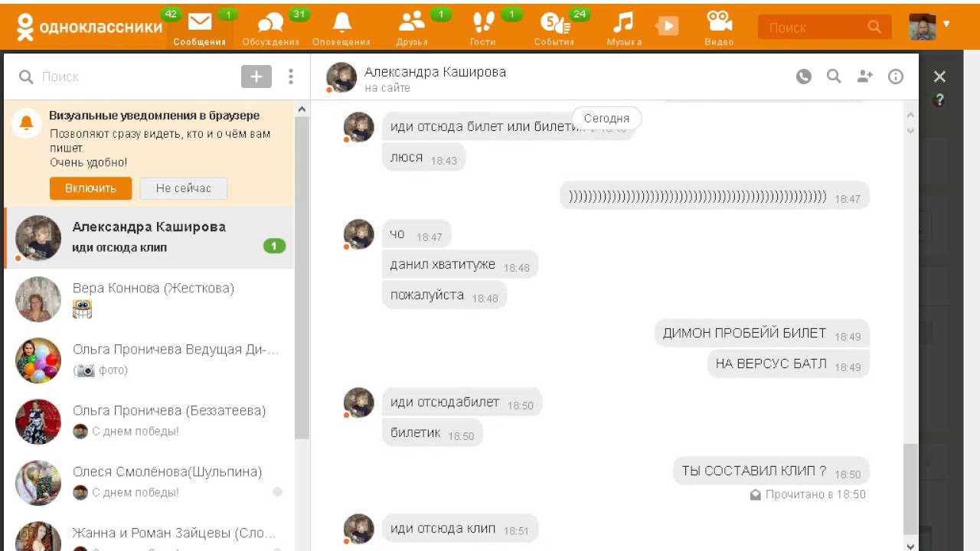Click the chat list scrollbar up arrow

[302, 109]
